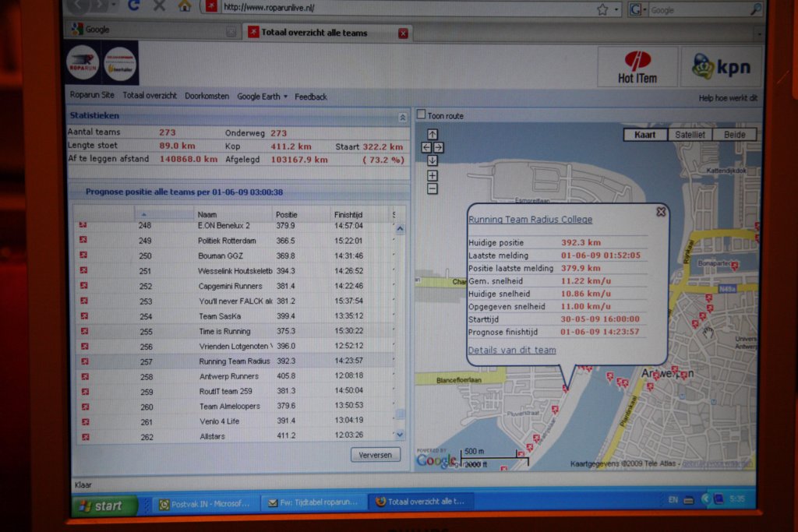Open the Hot ITem sponsor logo
This screenshot has width=798, height=532.
point(637,67)
